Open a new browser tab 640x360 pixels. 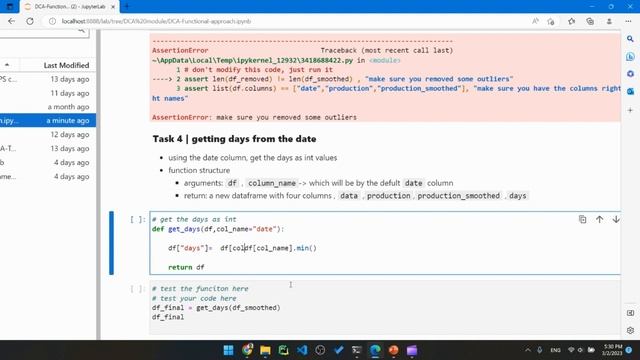pos(127,7)
